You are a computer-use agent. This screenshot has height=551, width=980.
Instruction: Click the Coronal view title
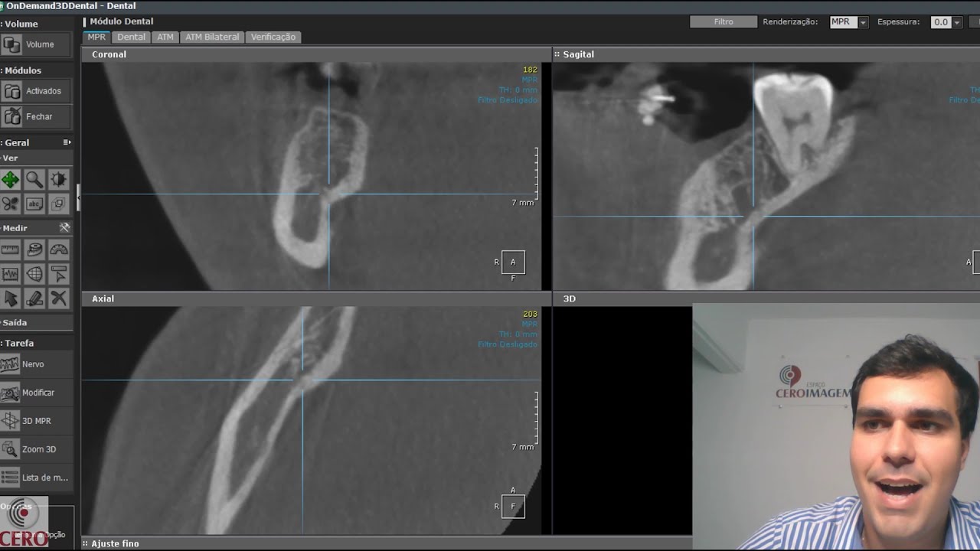point(109,54)
